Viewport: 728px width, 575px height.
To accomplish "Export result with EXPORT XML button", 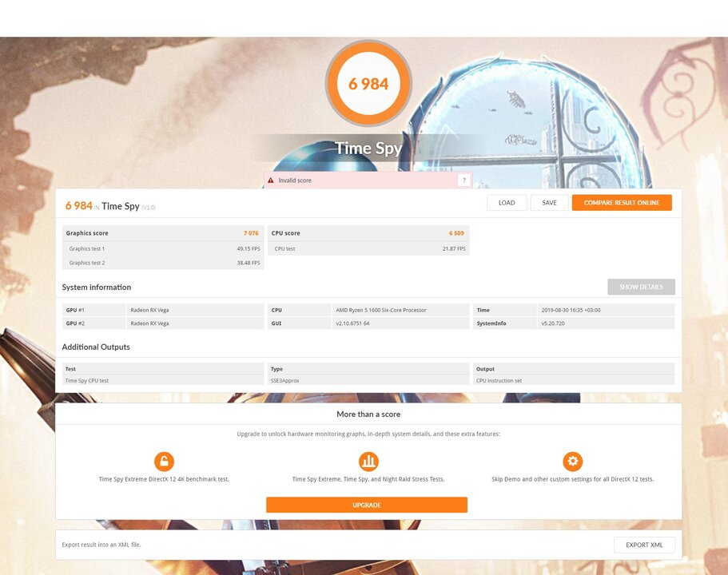I will [x=644, y=545].
